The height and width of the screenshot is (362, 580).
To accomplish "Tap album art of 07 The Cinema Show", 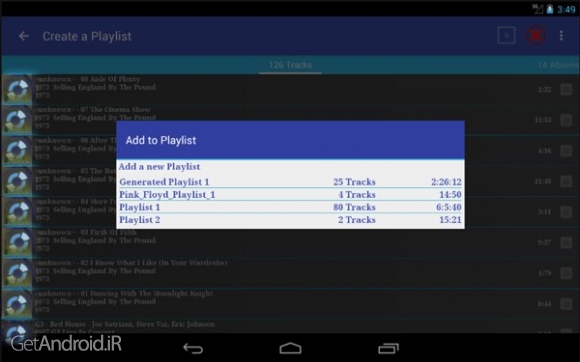I will [x=17, y=119].
